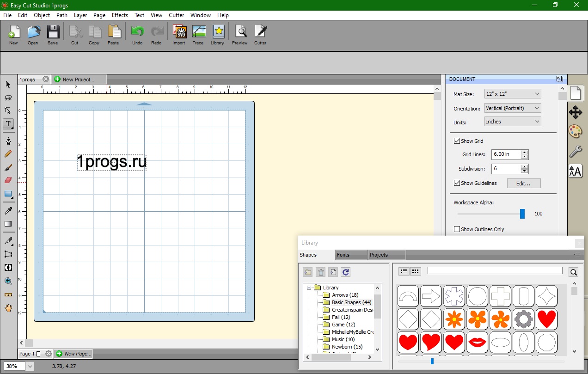Switch library to list view
Image resolution: width=588 pixels, height=374 pixels.
click(x=404, y=271)
